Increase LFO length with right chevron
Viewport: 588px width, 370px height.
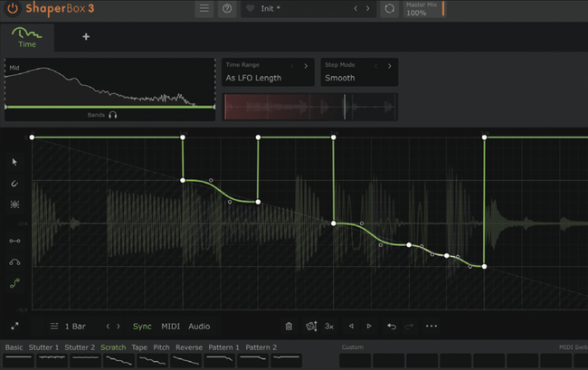pos(119,327)
